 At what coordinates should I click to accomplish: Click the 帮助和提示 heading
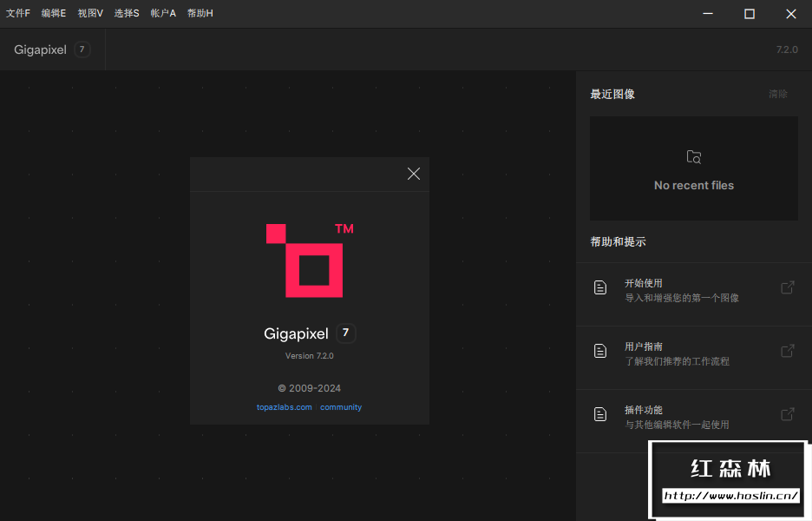(618, 241)
